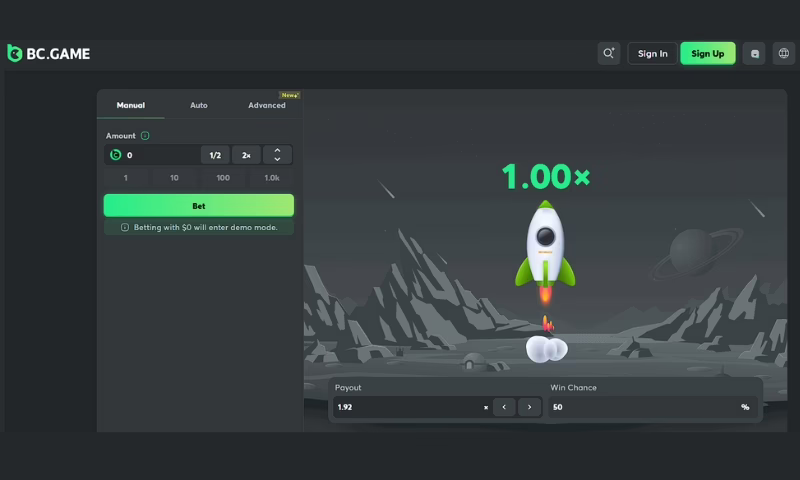The height and width of the screenshot is (480, 800).
Task: Open the chat icon beside Sign Up
Action: coord(754,54)
